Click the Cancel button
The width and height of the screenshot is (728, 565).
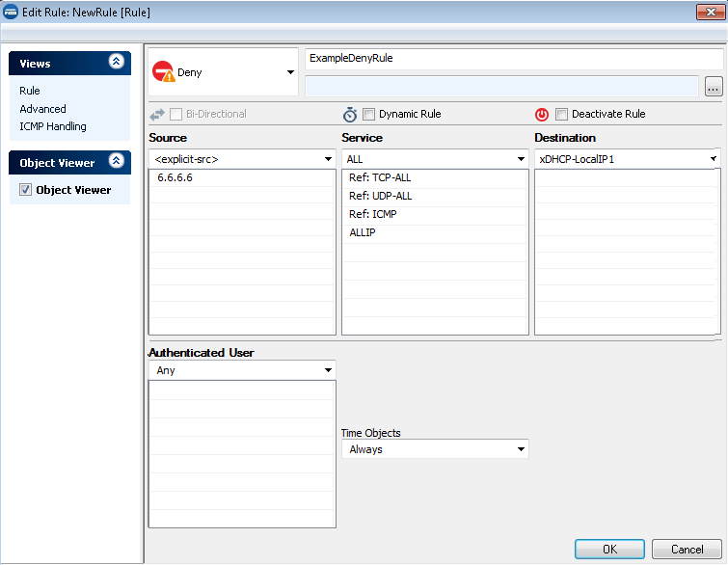[687, 550]
